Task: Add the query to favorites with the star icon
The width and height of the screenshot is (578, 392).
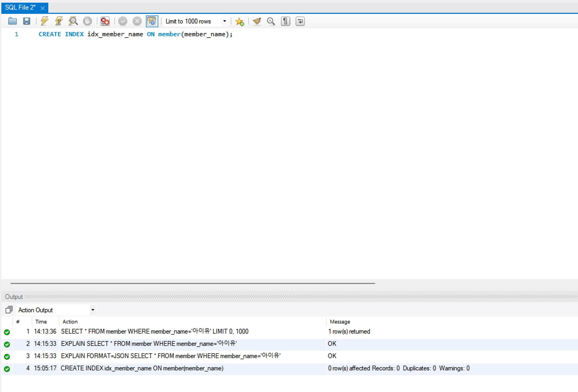Action: point(239,21)
